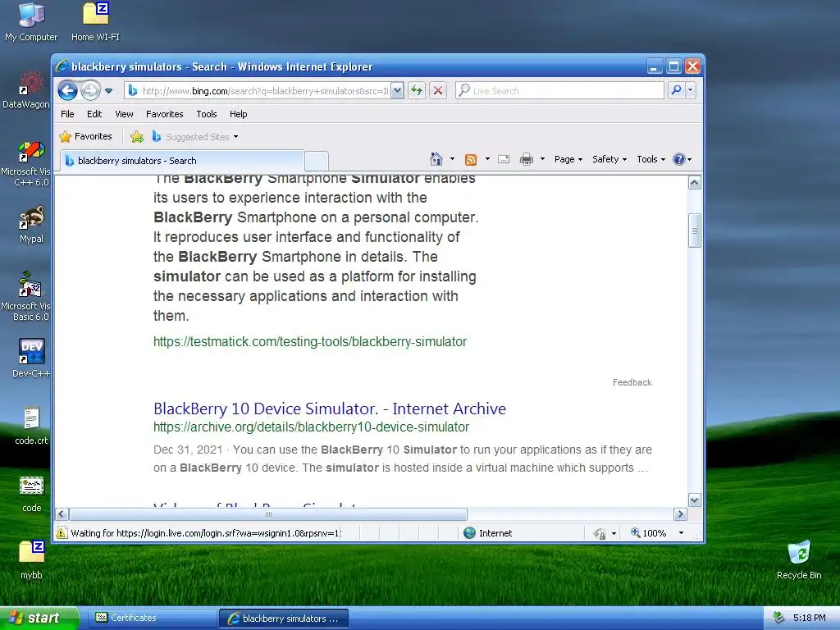
Task: Click the vertical scrollbar up arrow
Action: (694, 183)
